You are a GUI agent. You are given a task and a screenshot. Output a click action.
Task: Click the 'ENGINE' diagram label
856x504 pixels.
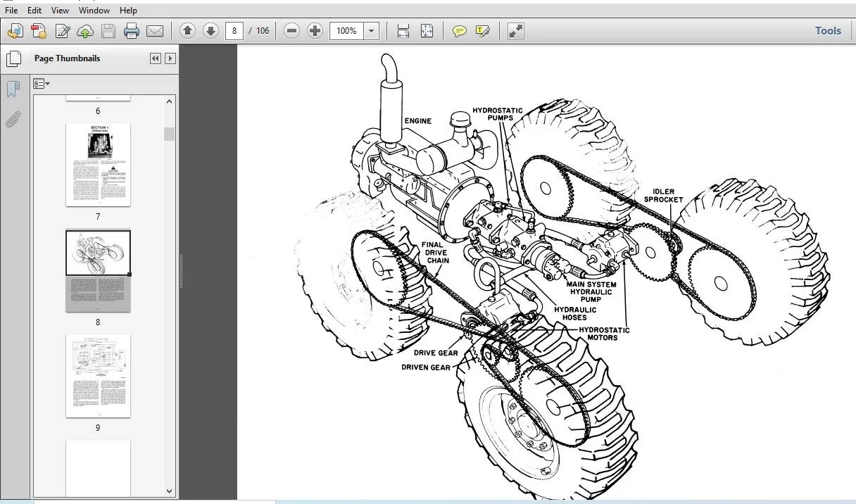tap(418, 121)
